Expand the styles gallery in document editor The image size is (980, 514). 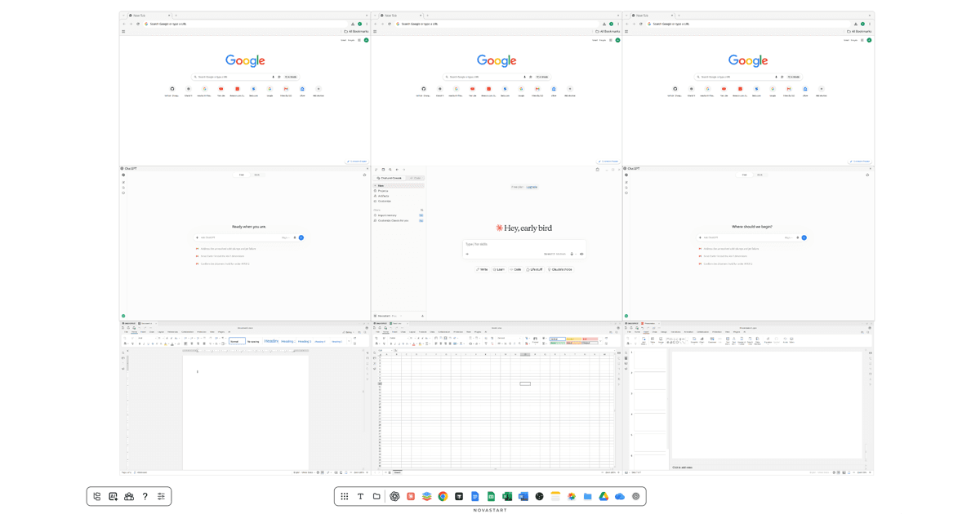coord(350,342)
